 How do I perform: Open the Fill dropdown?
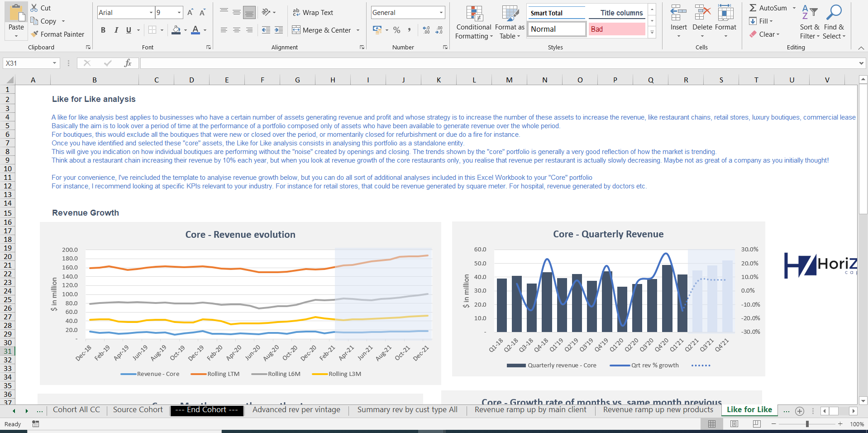tap(762, 21)
